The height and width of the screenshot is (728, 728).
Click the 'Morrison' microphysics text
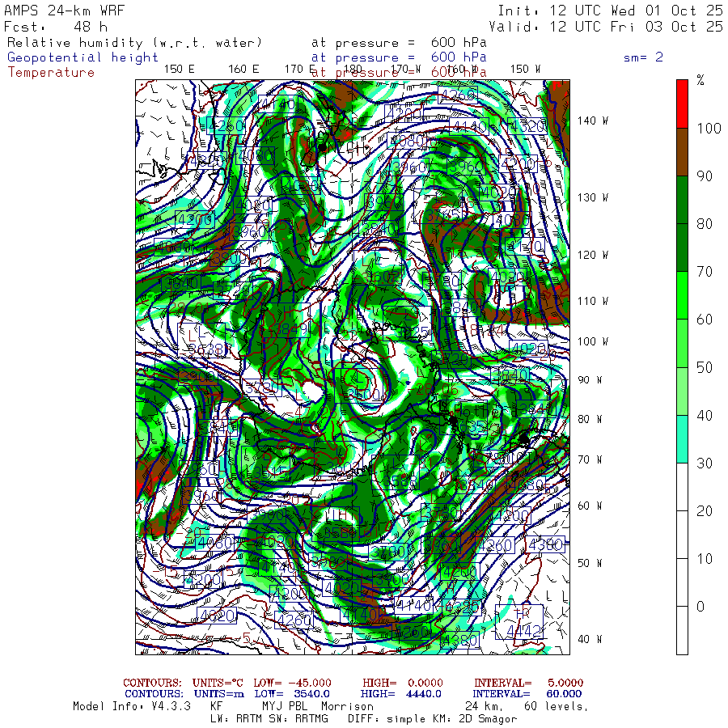pyautogui.click(x=347, y=707)
